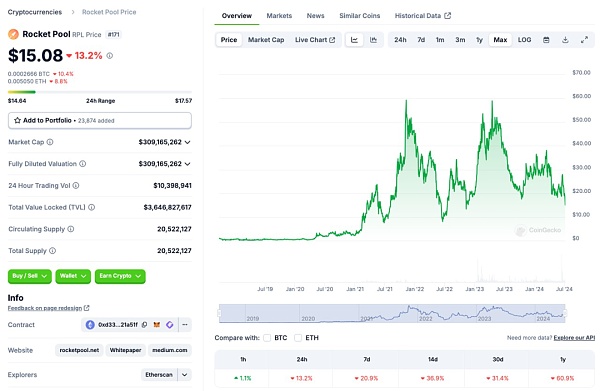This screenshot has height=391, width=600.
Task: Open the Buy / Sell dropdown
Action: tap(29, 276)
